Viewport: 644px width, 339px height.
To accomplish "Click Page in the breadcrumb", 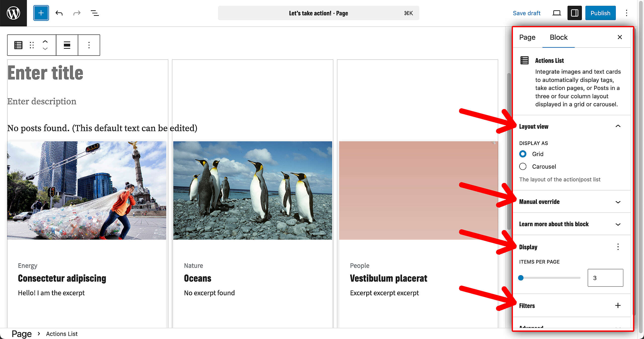I will (x=22, y=334).
